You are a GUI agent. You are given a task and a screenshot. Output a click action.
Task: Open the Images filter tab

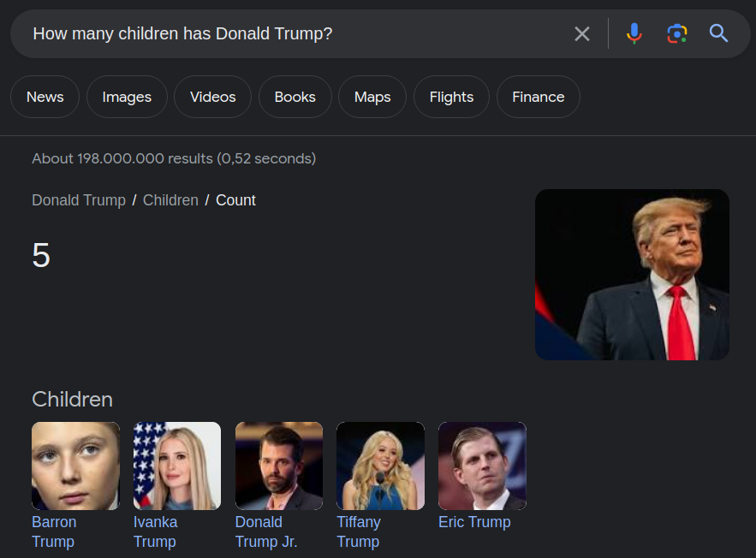[x=127, y=97]
